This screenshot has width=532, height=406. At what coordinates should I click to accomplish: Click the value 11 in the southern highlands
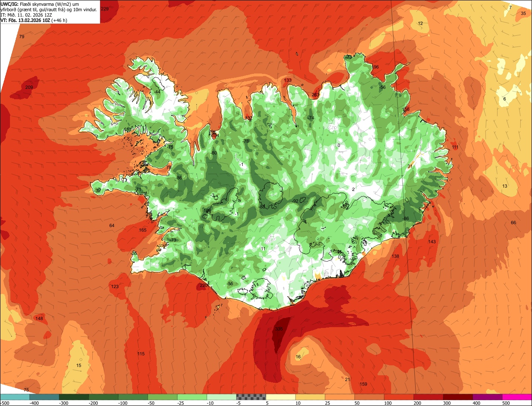263,249
